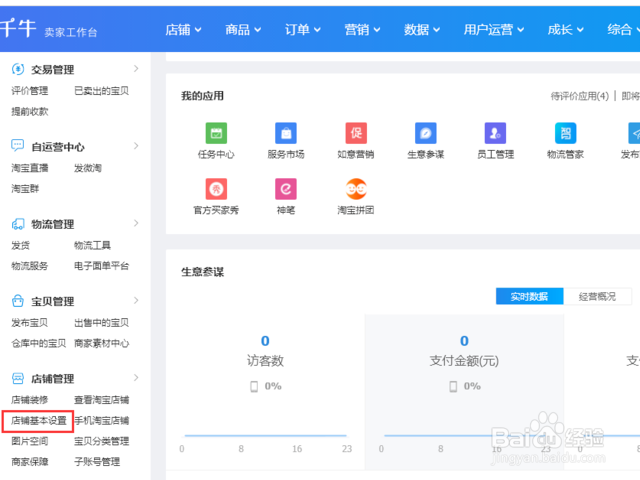Open 电子面单平台 link
Viewport: 640px width, 480px height.
(x=101, y=266)
